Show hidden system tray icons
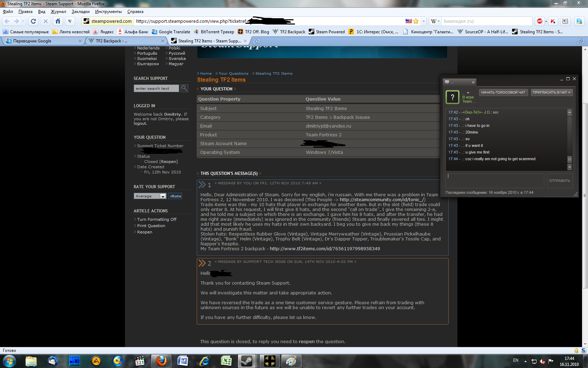 tap(525, 361)
